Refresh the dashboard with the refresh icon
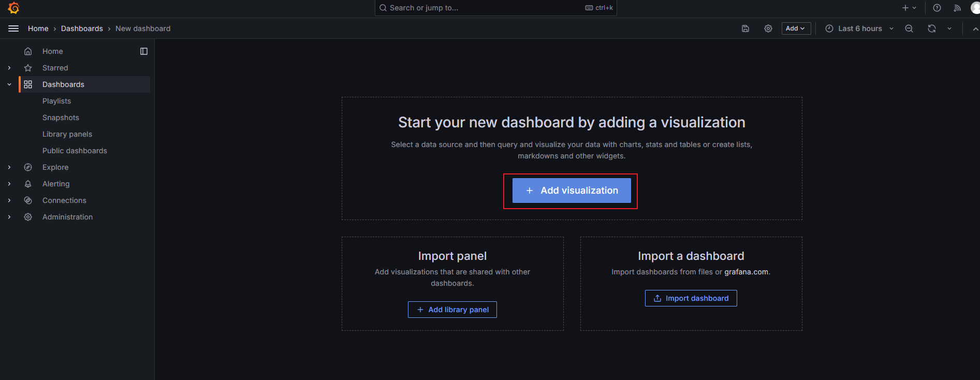Image resolution: width=980 pixels, height=380 pixels. 932,28
